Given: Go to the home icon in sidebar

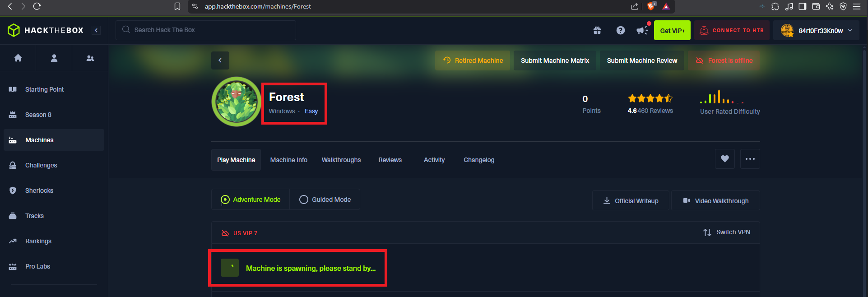Looking at the screenshot, I should coord(18,58).
